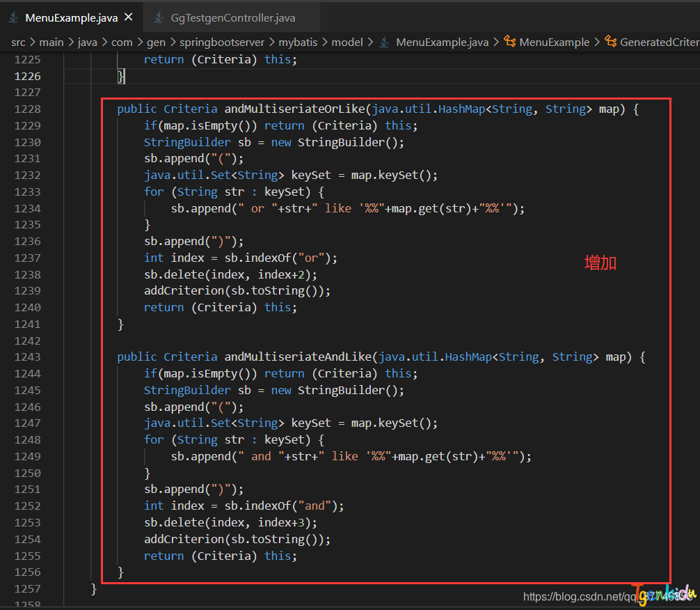
Task: Click 'return (Criteria) this;' on line 1225
Action: (221, 59)
